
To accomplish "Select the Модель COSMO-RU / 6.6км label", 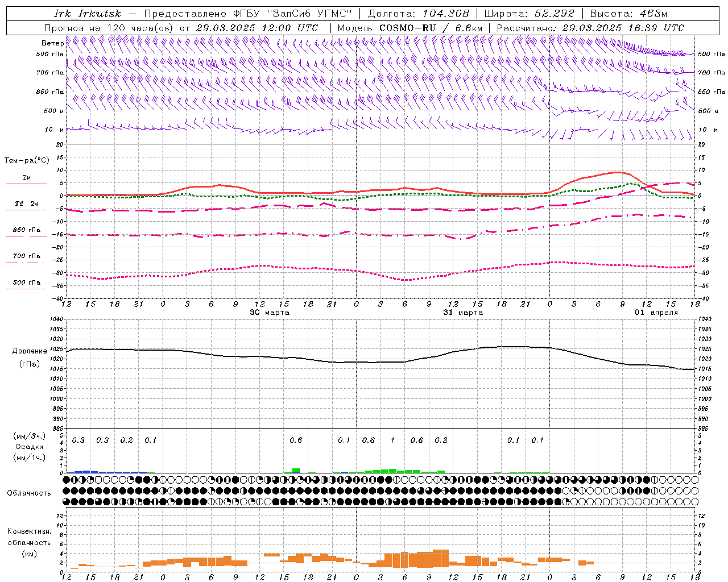I will pos(409,28).
